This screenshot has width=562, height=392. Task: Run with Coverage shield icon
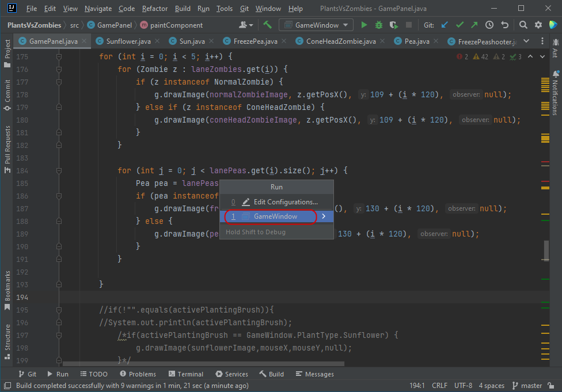pyautogui.click(x=393, y=25)
